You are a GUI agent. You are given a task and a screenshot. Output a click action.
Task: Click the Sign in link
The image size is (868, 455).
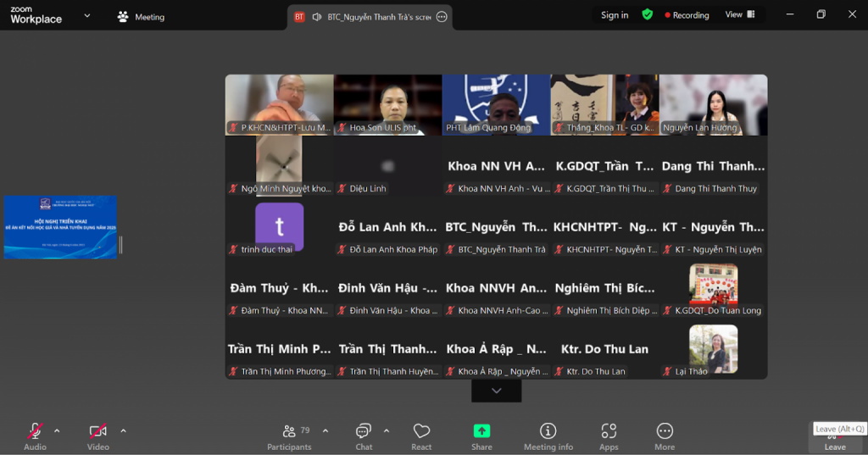(x=615, y=15)
